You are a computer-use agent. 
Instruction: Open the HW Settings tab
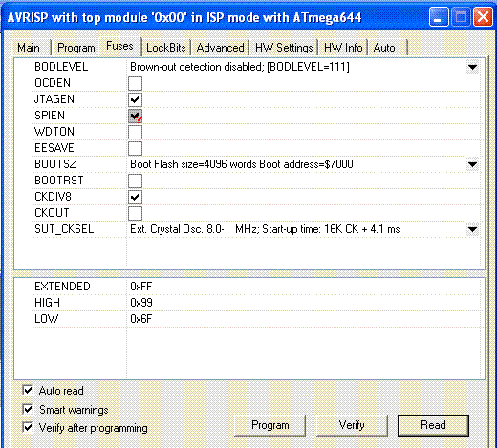coord(284,48)
